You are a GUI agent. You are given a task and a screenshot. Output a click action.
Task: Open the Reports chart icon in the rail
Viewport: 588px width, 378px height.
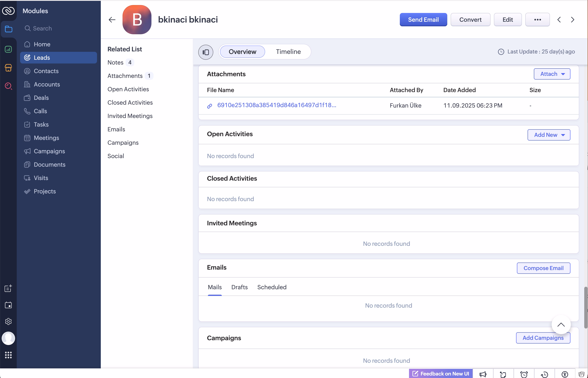tap(8, 49)
